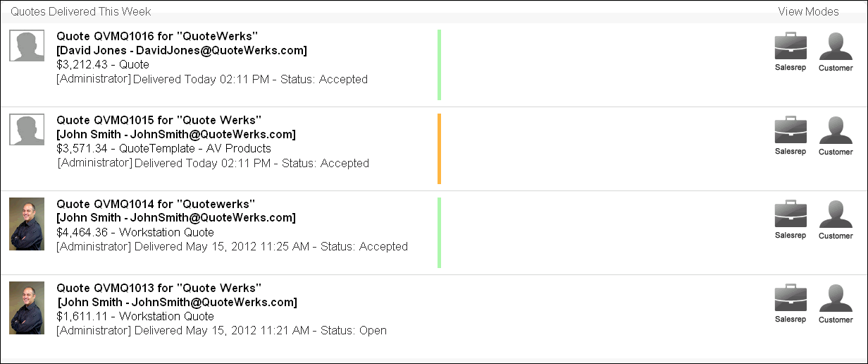Click David Jones placeholder avatar on QVMQ1016
Screen dimensions: 868x364
27,47
